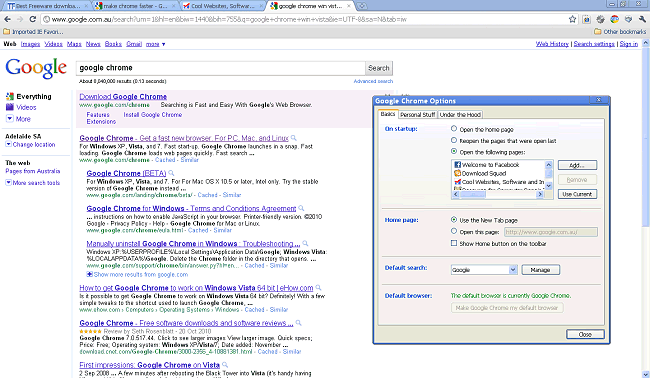Click the Sign in link
This screenshot has height=378, width=650.
click(x=628, y=44)
